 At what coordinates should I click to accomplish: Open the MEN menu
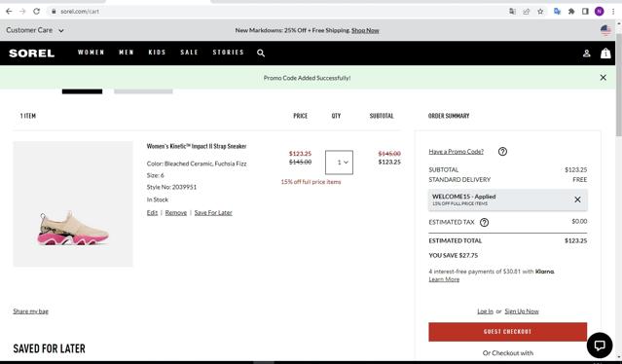127,53
